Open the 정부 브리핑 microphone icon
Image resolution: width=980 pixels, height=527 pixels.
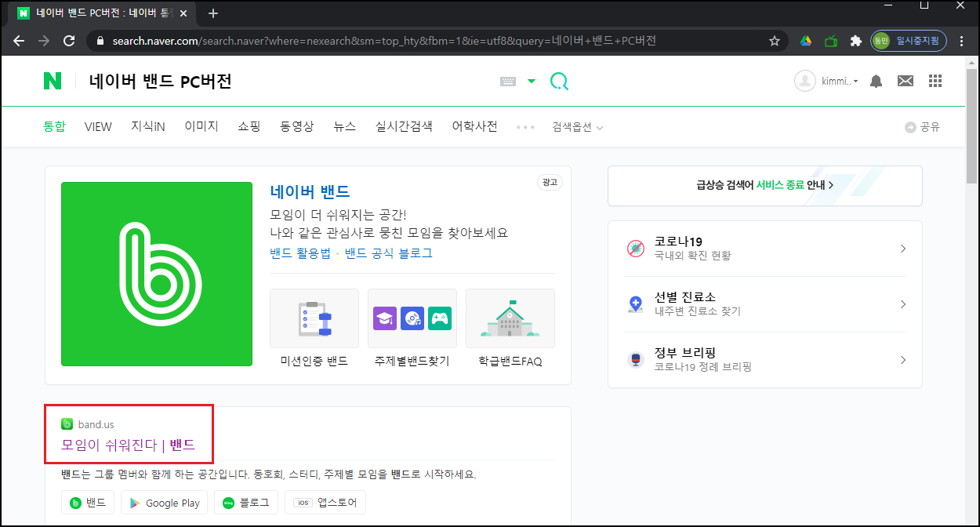tap(635, 360)
